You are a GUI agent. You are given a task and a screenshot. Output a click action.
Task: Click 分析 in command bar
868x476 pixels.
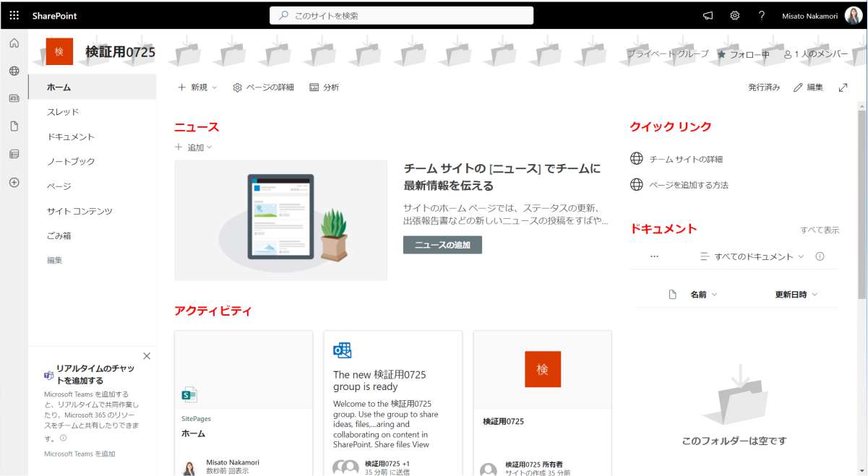point(324,87)
